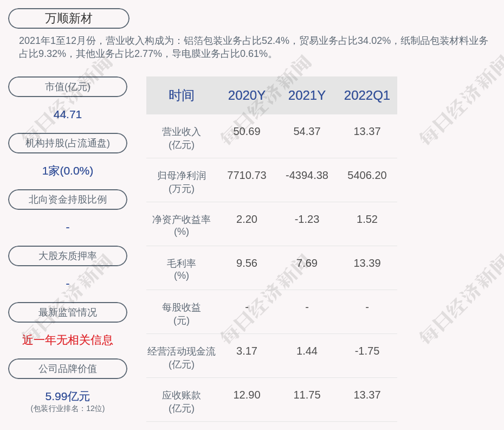Select the 应收账款(亿元) row label
The image size is (504, 430).
(182, 402)
